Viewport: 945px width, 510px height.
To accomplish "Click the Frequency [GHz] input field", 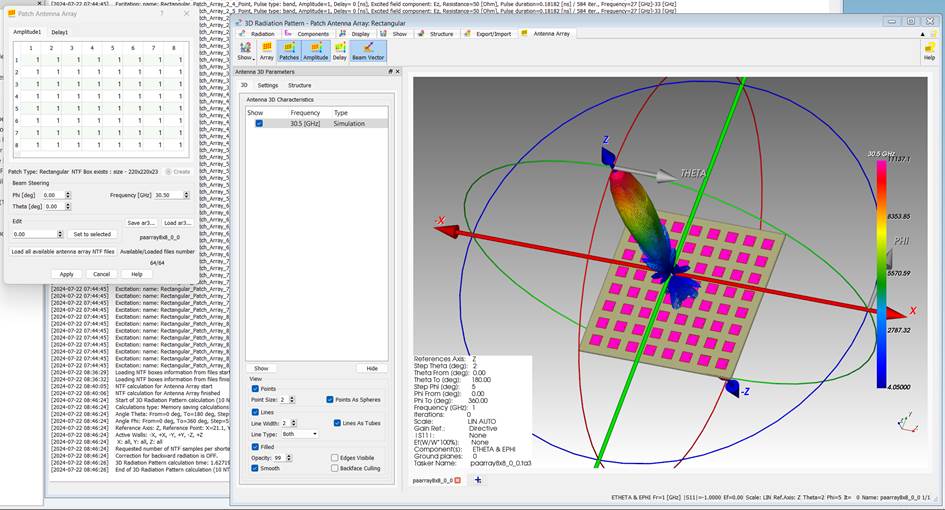I will tap(168, 195).
